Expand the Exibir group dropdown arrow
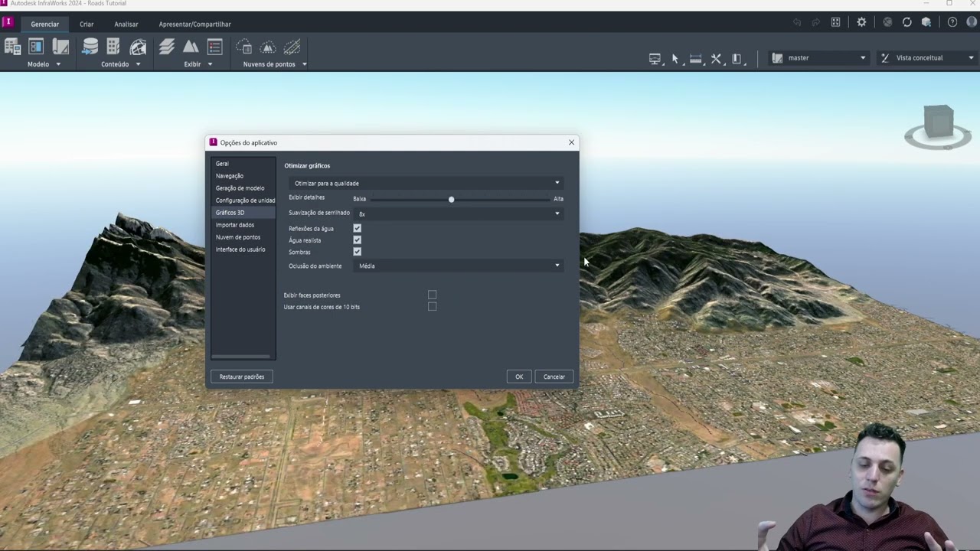 tap(210, 64)
